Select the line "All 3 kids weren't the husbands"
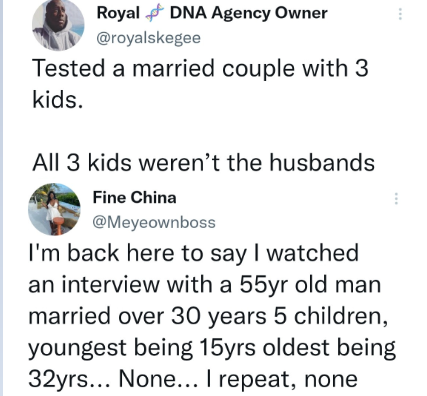Viewport: 427px width, 396px height. [x=204, y=162]
